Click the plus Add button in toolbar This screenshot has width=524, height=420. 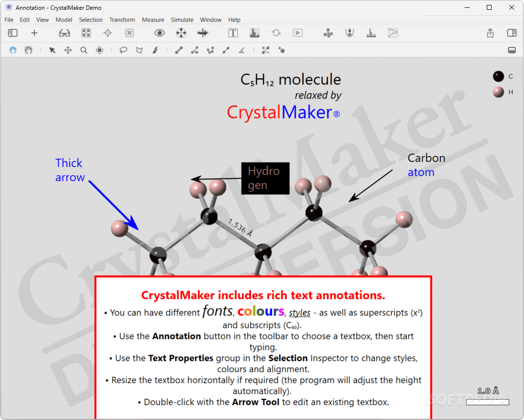click(34, 33)
